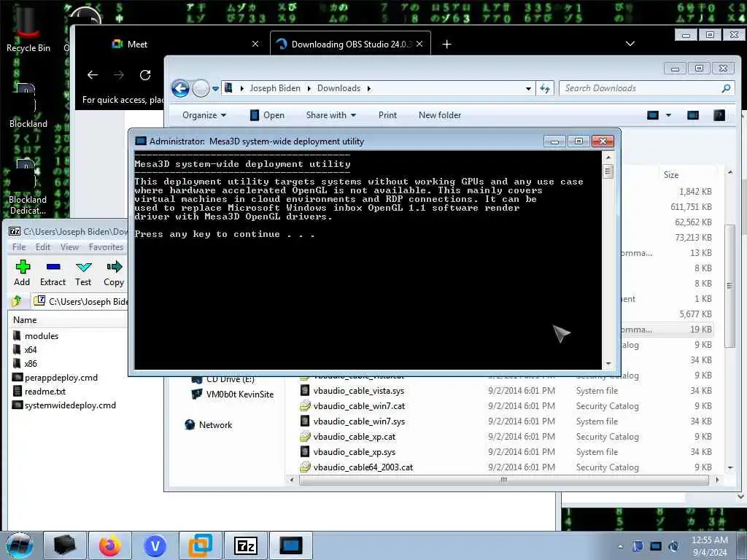This screenshot has width=747, height=560.
Task: Select the modules folder in 7-Zip
Action: pos(36,335)
